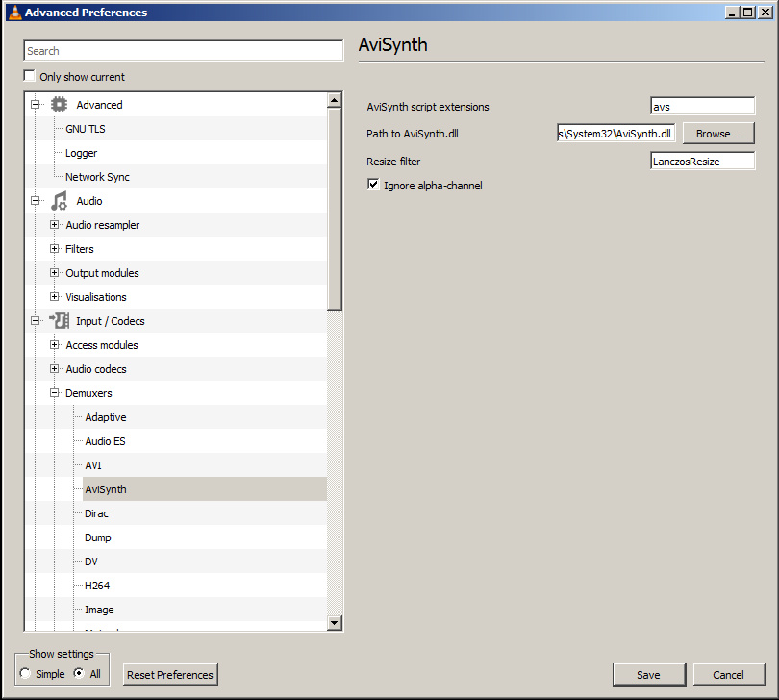Select AVI demuxer item
Screen dimensions: 779x700
(x=93, y=465)
